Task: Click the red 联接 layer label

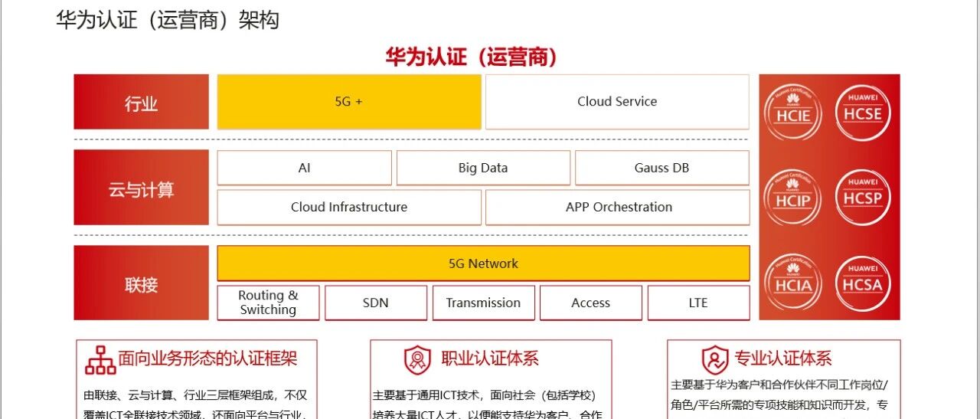Action: click(141, 283)
